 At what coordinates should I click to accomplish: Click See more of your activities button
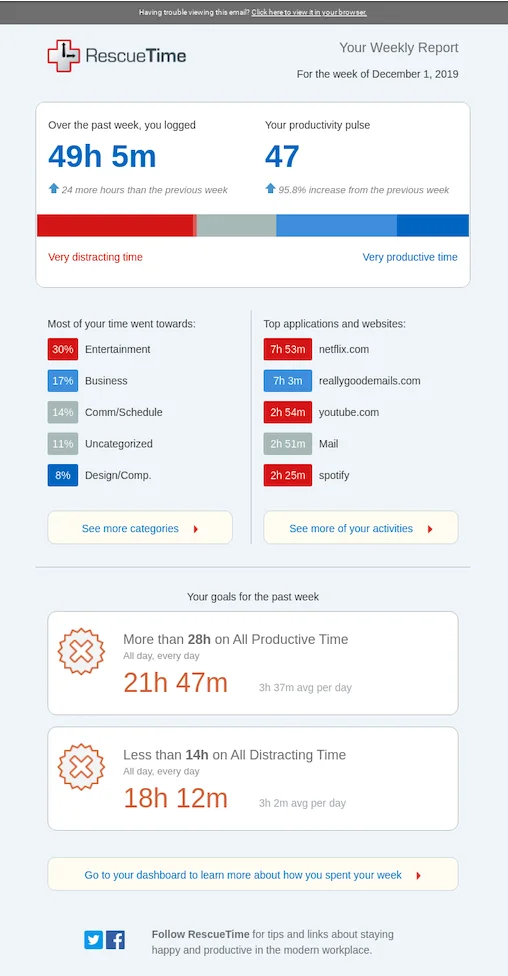point(361,528)
